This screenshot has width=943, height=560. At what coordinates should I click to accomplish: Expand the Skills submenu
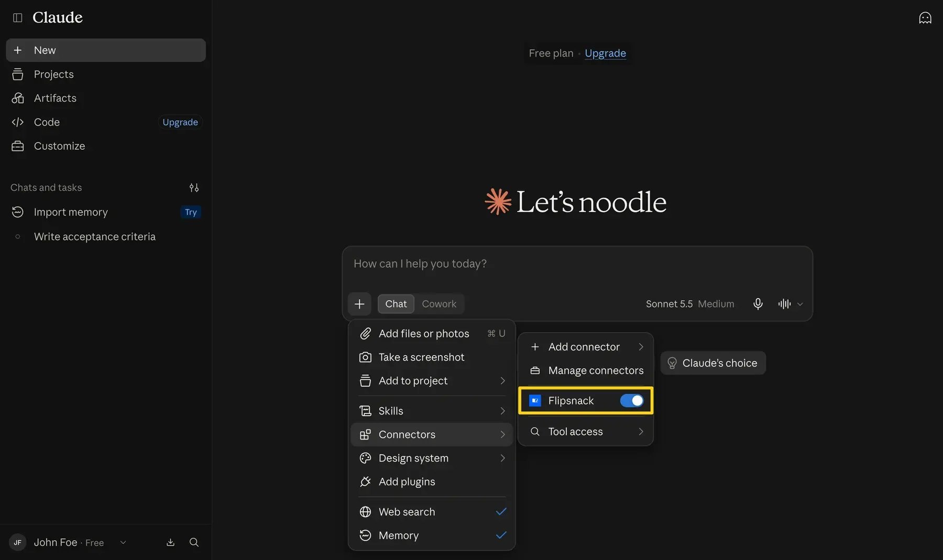pos(432,411)
